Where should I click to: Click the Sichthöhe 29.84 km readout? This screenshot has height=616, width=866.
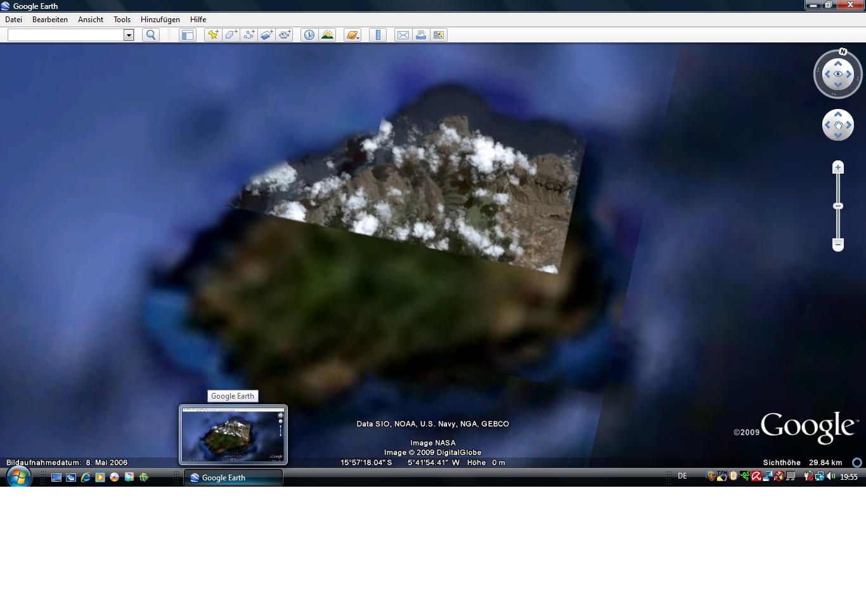tap(803, 463)
